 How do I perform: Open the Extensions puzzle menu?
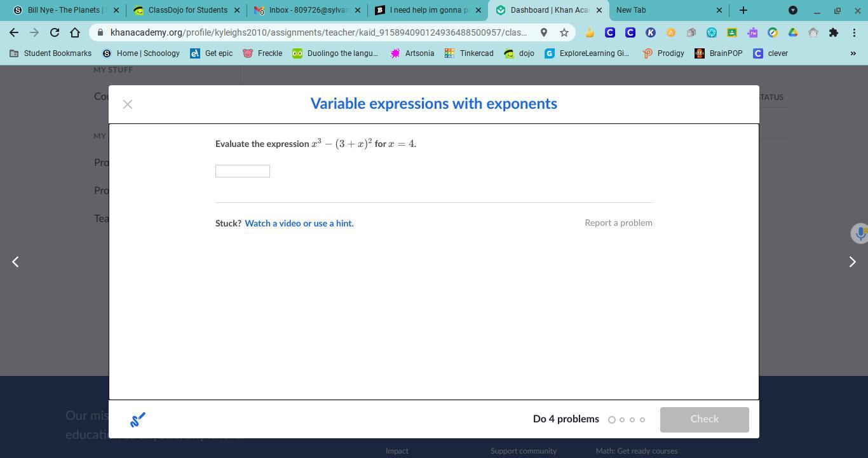pyautogui.click(x=834, y=32)
